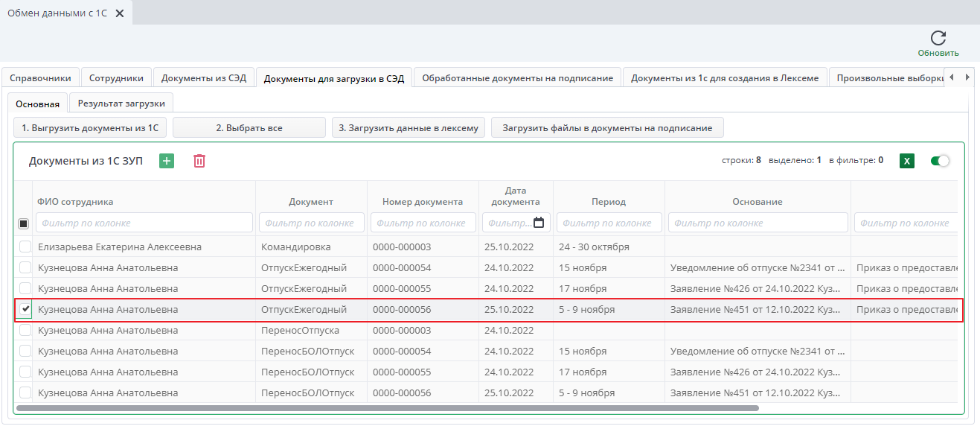Click the Обновить refresh icon
Screen dimensions: 980x429
[x=938, y=39]
